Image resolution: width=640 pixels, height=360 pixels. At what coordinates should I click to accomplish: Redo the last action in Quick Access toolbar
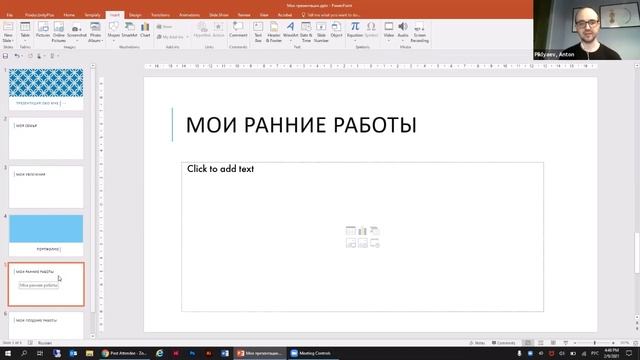30,56
